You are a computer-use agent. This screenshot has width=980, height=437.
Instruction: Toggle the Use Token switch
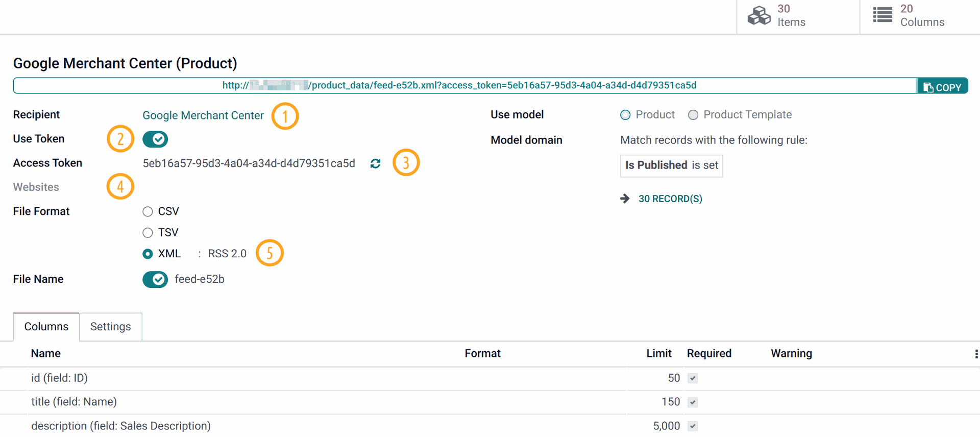[155, 139]
